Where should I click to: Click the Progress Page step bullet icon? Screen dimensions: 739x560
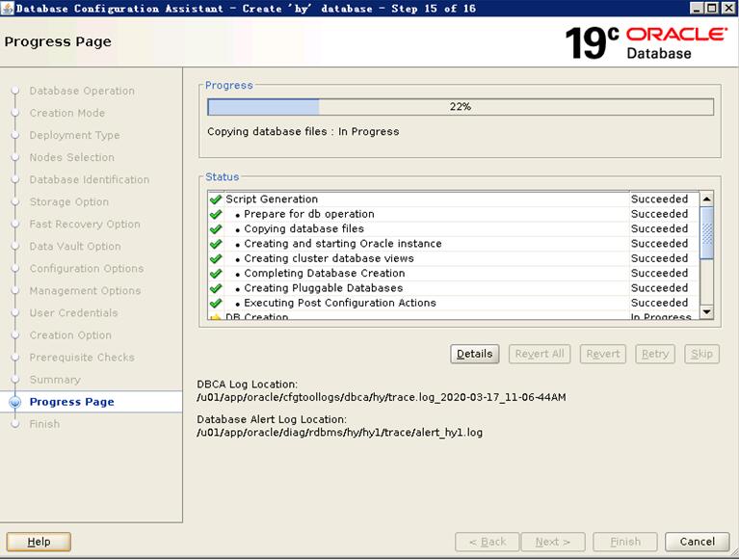(x=15, y=402)
